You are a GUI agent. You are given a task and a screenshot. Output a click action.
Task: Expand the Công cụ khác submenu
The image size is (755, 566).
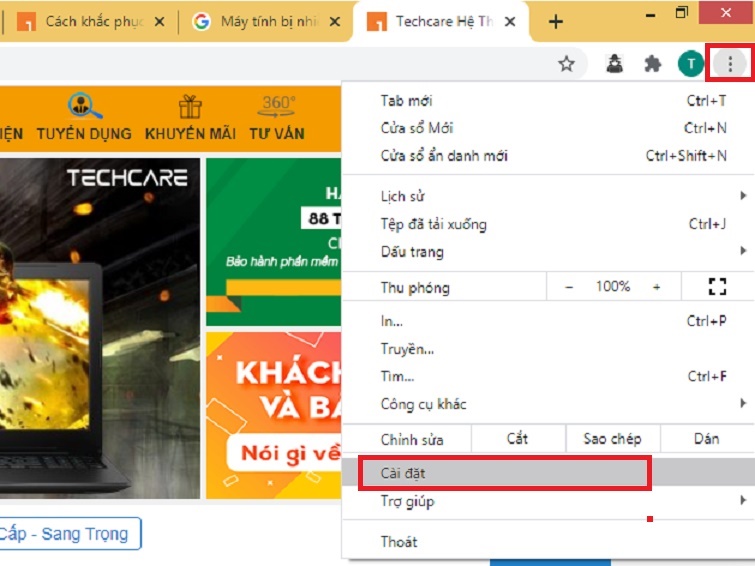tap(742, 404)
